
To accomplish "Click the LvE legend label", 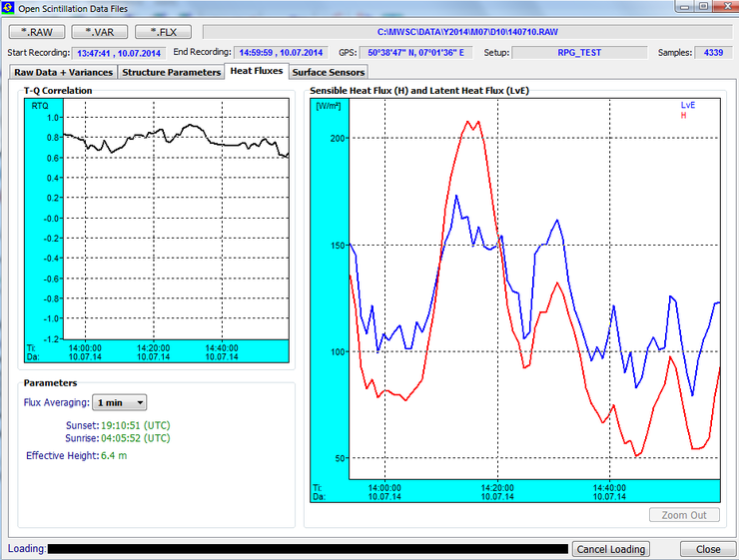I will 688,105.
